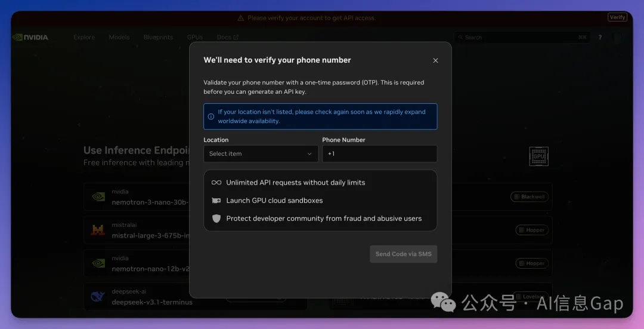Click the Phone Number input field
The width and height of the screenshot is (644, 329).
pyautogui.click(x=379, y=154)
